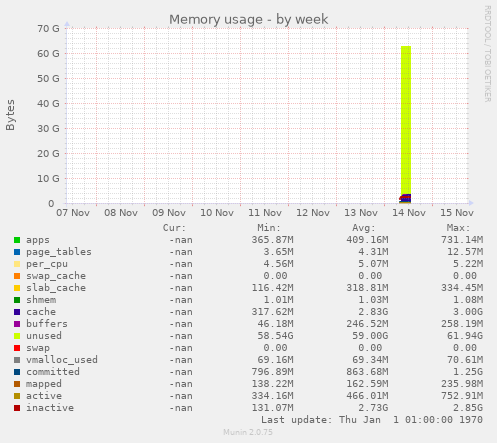Click the 'Min:' column header
The width and height of the screenshot is (497, 443).
point(269,228)
